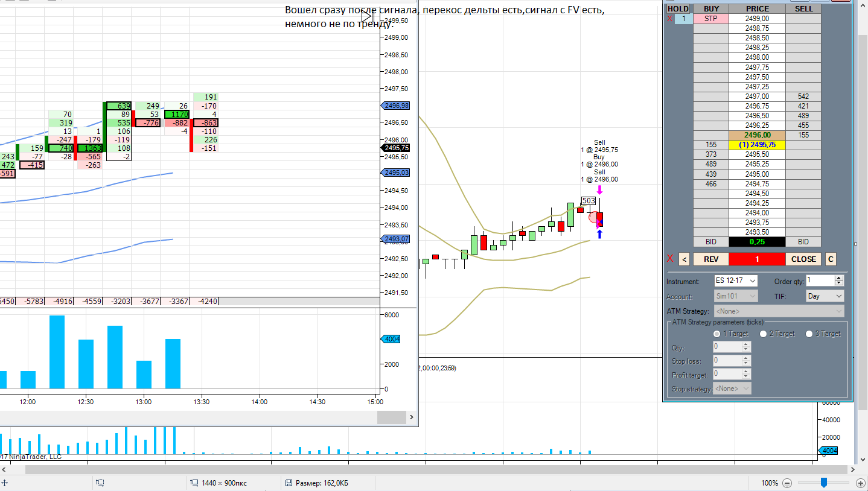Screen dimensions: 868x491
Task: Click the price cell 2497,00 in the ladder
Action: coord(757,97)
